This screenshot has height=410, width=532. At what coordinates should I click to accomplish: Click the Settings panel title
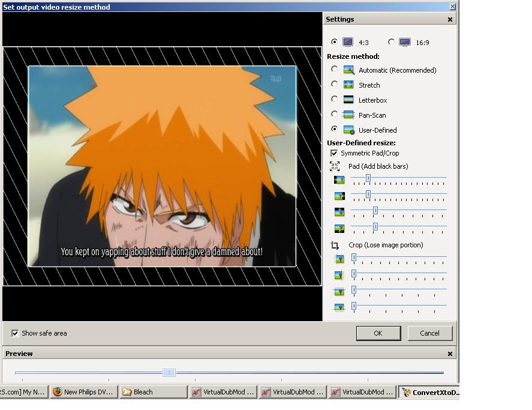pyautogui.click(x=339, y=19)
